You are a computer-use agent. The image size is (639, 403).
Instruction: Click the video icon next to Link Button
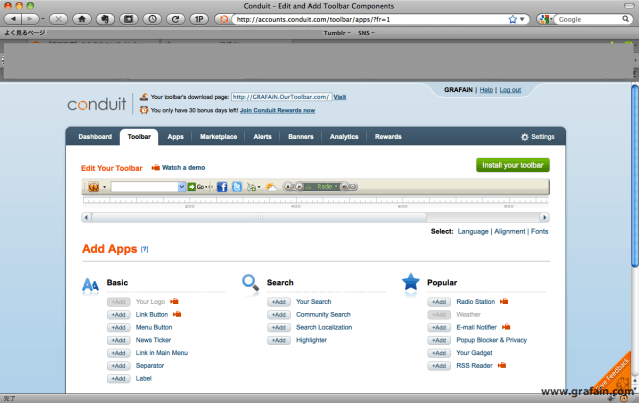(x=177, y=314)
